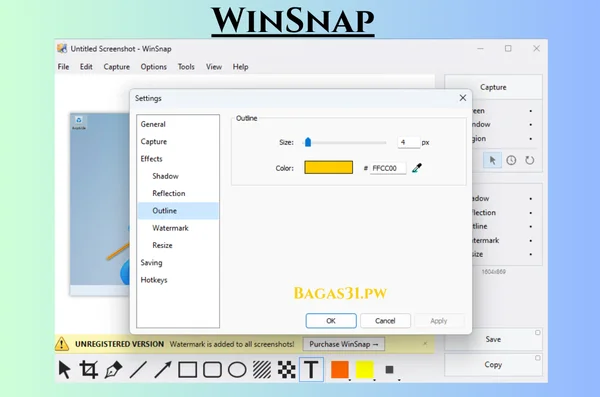
Task: Select the Text tool
Action: [x=311, y=370]
